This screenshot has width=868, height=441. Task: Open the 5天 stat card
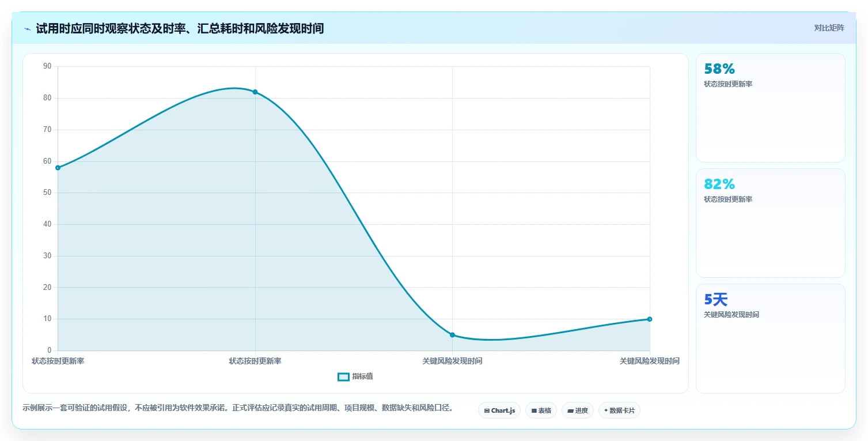[771, 338]
